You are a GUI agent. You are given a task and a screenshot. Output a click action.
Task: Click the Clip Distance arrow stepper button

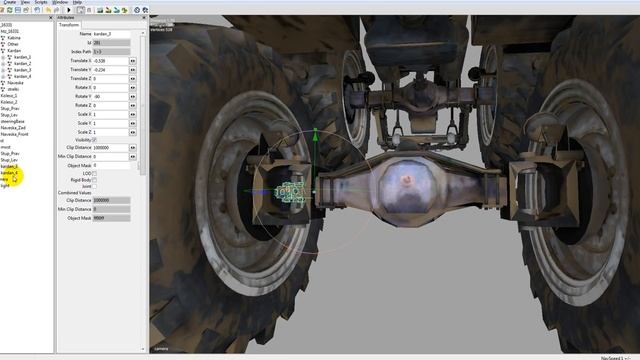point(133,147)
